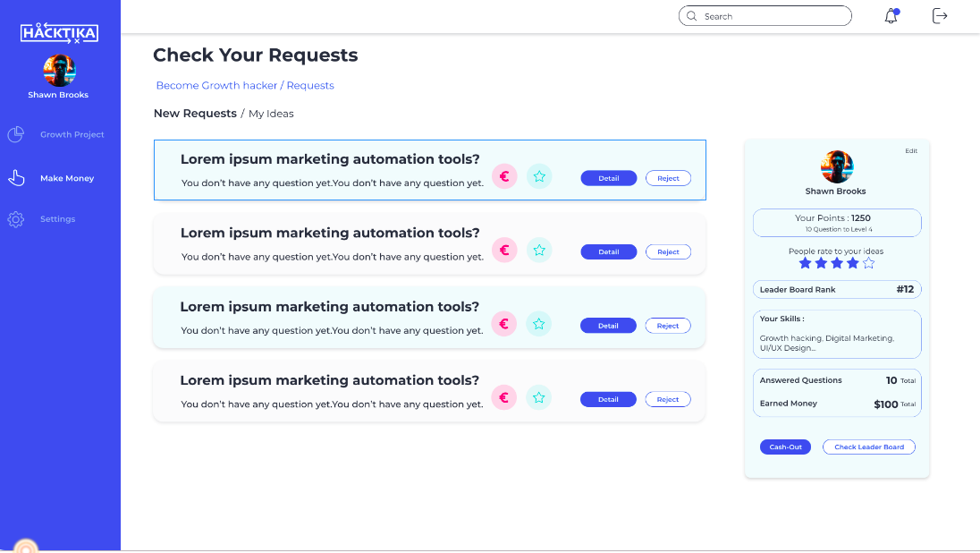Open Check Leader Board
The image size is (980, 553).
[x=868, y=447]
